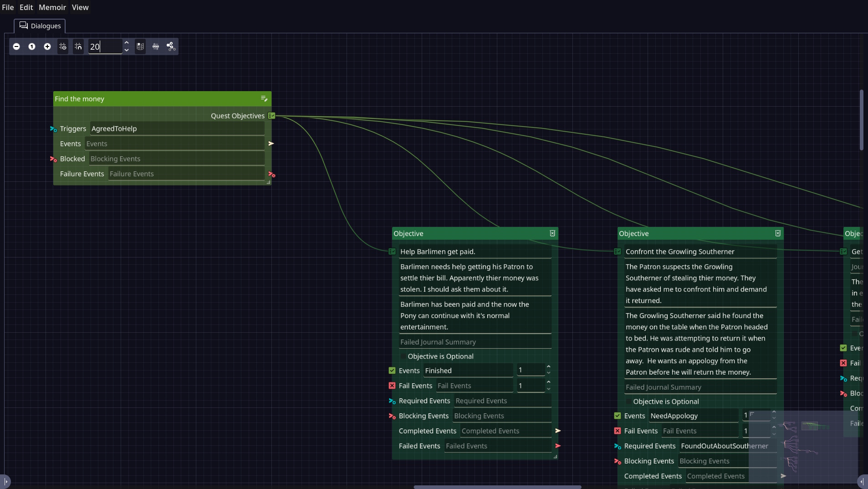Toggle the first grid snapping icon

62,46
